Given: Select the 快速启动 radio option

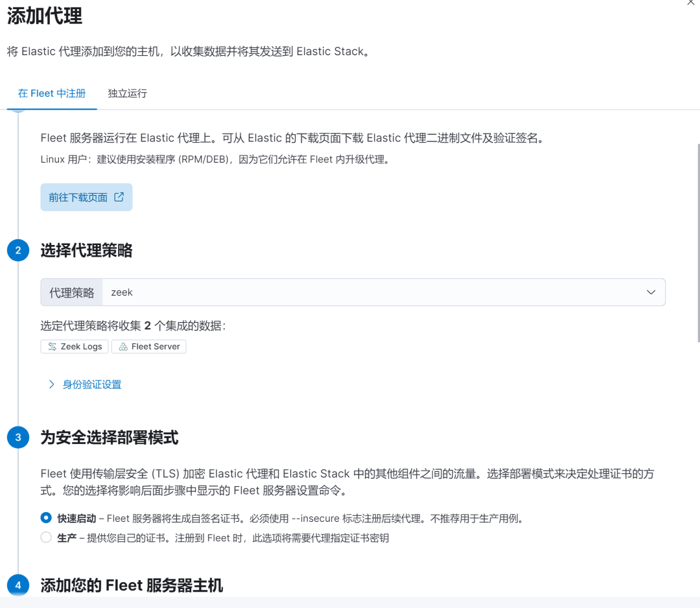Looking at the screenshot, I should point(46,518).
